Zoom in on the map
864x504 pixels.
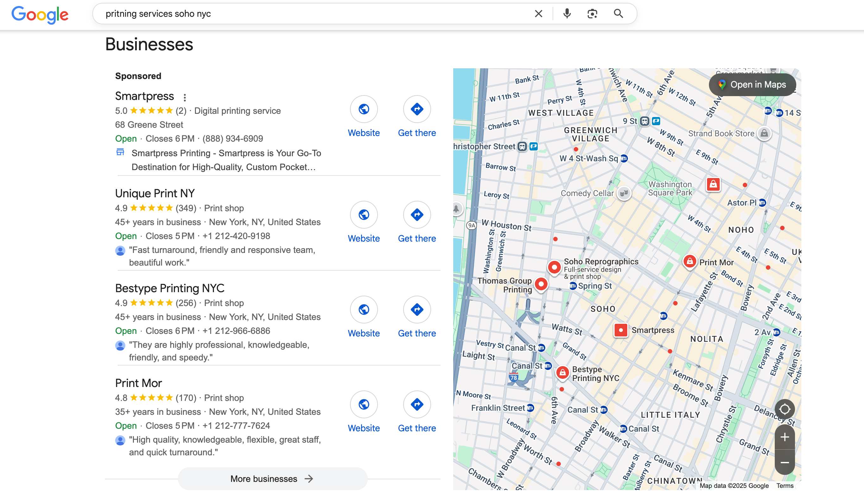[x=785, y=437]
